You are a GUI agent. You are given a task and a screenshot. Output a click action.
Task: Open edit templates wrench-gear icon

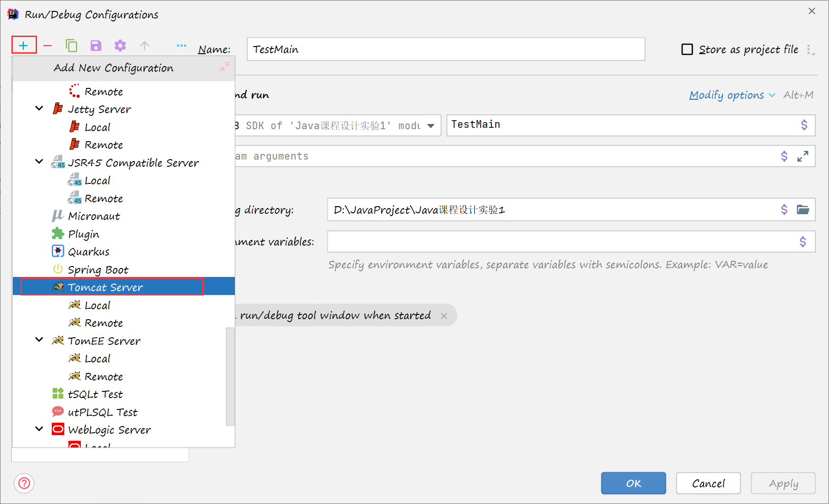pos(120,46)
